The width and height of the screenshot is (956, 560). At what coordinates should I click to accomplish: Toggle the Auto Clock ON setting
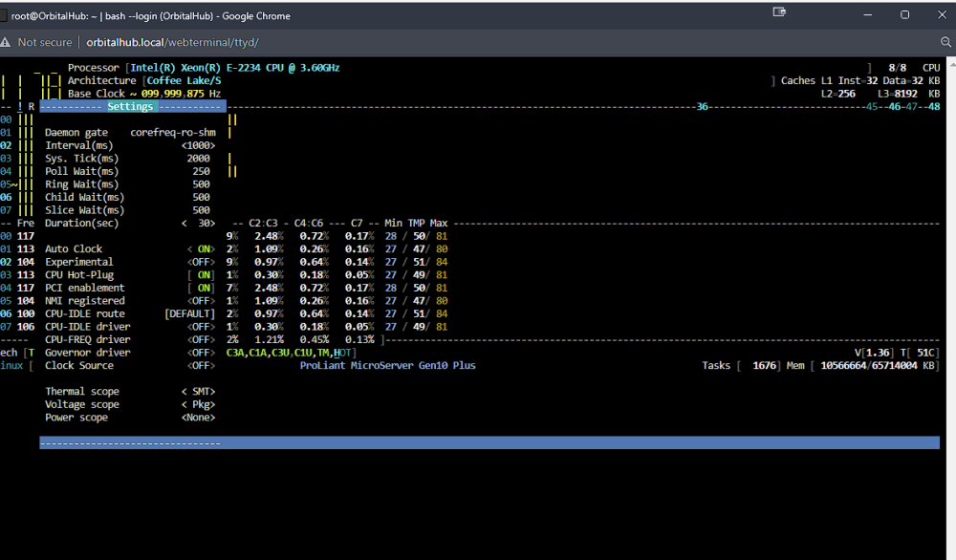click(201, 249)
